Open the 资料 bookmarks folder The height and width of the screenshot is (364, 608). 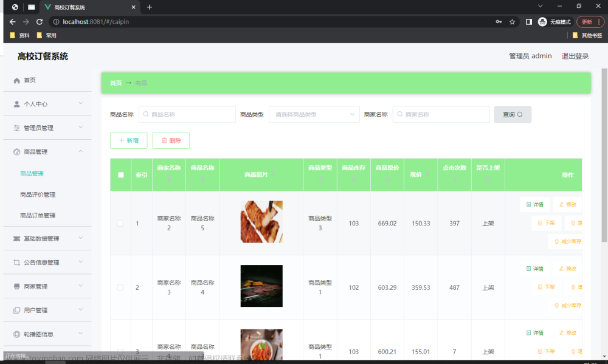coord(20,35)
